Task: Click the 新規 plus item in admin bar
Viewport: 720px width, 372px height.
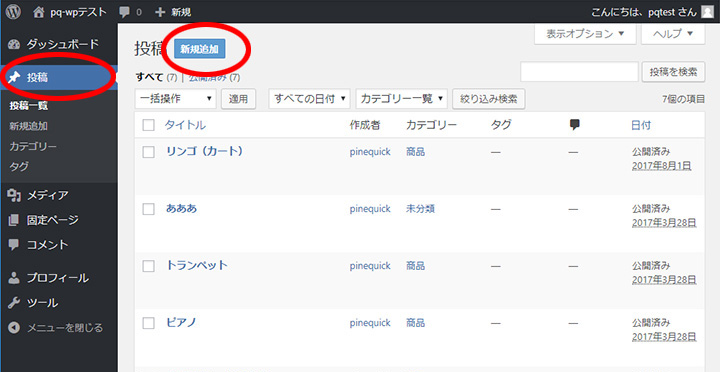Action: click(173, 12)
